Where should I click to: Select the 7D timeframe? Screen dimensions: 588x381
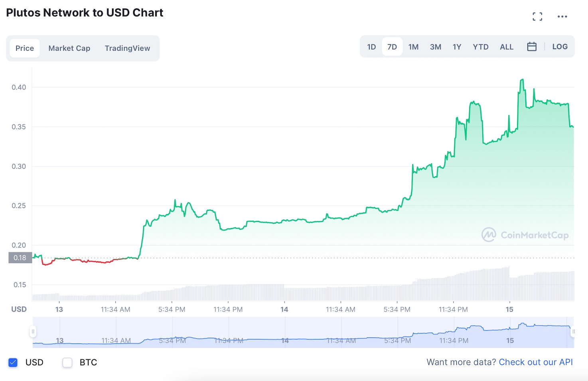[x=392, y=46]
